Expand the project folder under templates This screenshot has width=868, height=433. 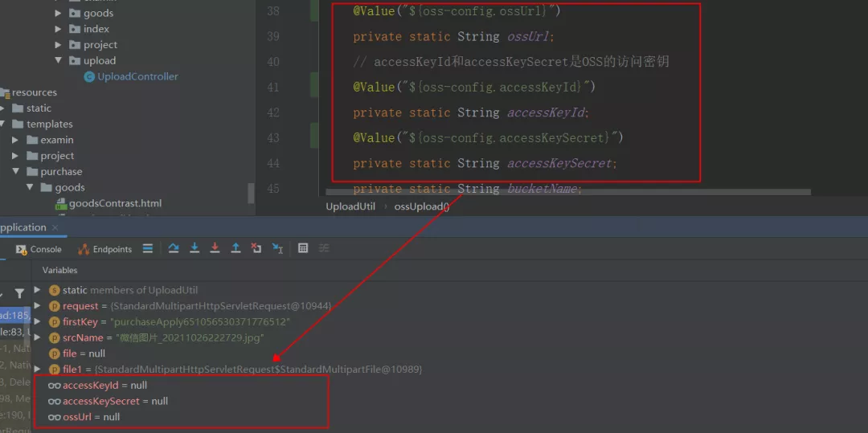click(x=15, y=156)
